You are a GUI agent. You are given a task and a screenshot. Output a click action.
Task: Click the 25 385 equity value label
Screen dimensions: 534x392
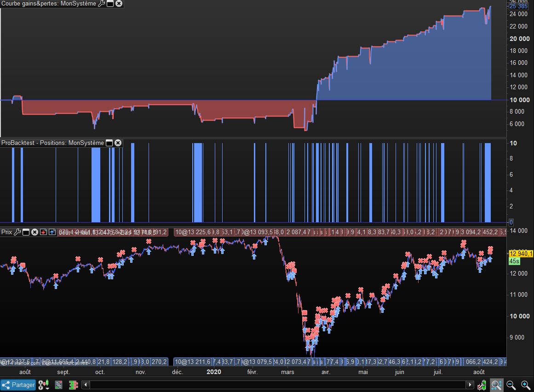click(518, 6)
